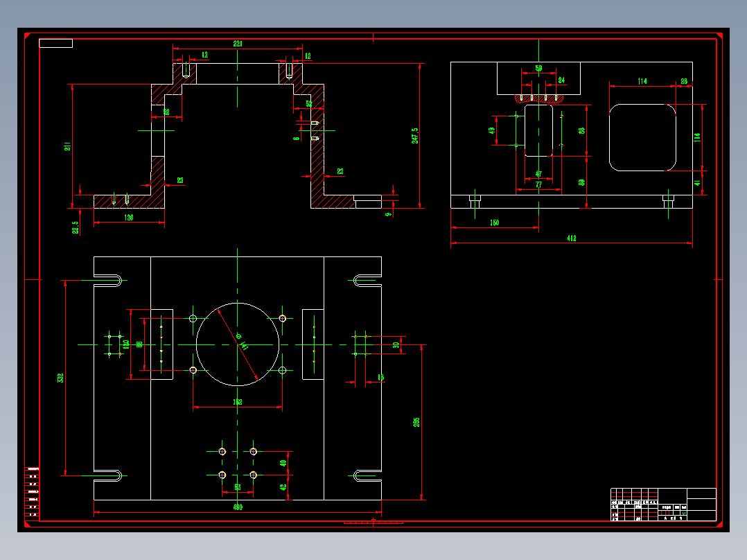Click the 412 overall width dimension
Image resolution: width=747 pixels, height=560 pixels.
[x=572, y=238]
